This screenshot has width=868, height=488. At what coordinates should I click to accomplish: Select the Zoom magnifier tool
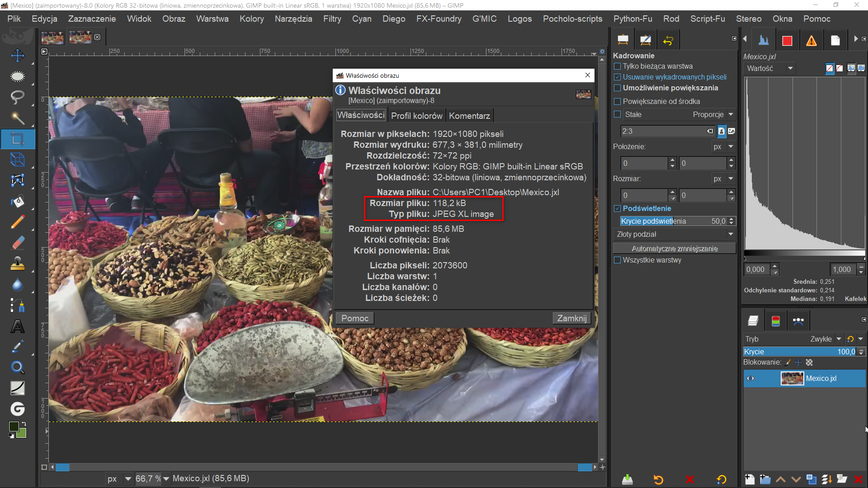point(17,367)
